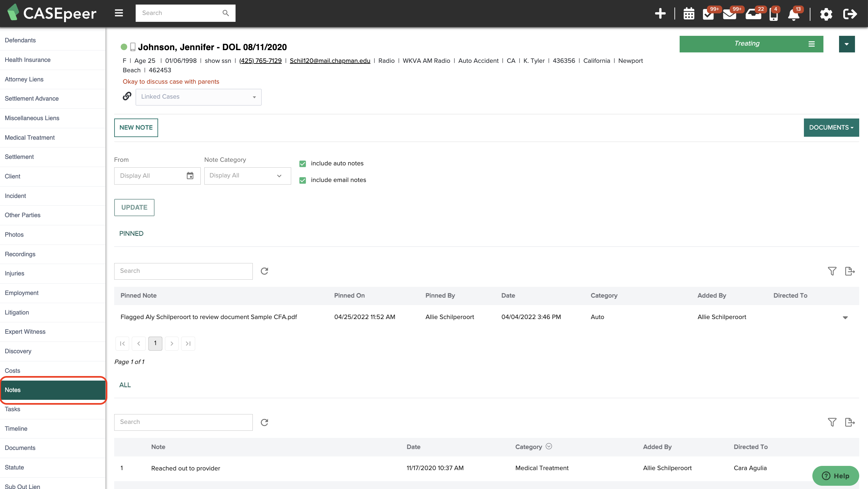Viewport: 868px width, 489px height.
Task: Click the phone icon beside client name
Action: pos(133,47)
